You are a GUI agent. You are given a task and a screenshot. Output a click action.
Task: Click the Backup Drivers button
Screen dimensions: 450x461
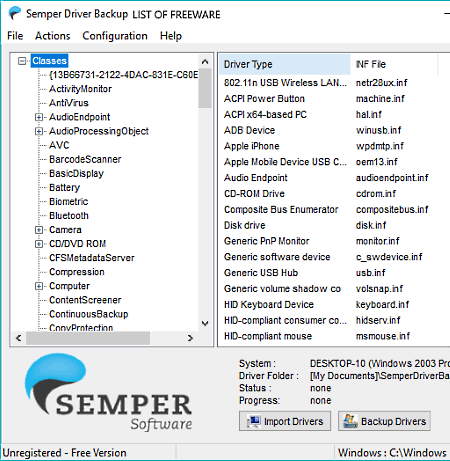[384, 421]
